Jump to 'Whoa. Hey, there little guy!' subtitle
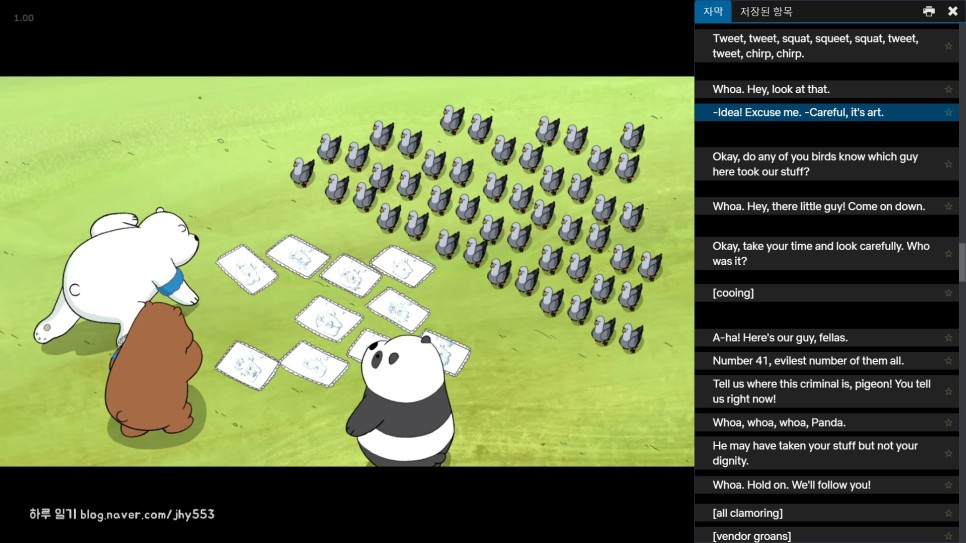The height and width of the screenshot is (543, 966). pyautogui.click(x=826, y=206)
